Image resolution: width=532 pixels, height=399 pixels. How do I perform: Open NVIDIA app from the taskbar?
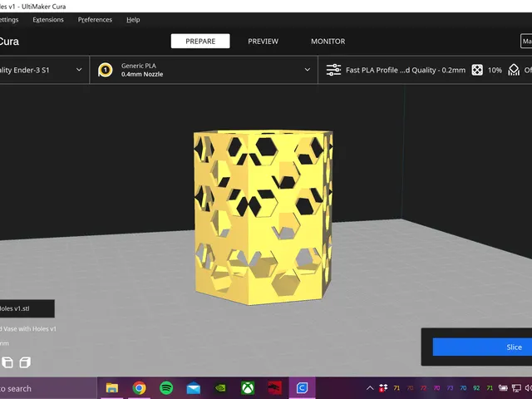(220, 388)
